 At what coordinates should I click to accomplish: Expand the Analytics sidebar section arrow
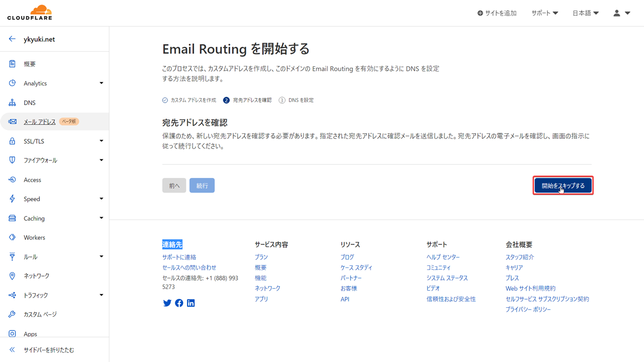pos(101,83)
